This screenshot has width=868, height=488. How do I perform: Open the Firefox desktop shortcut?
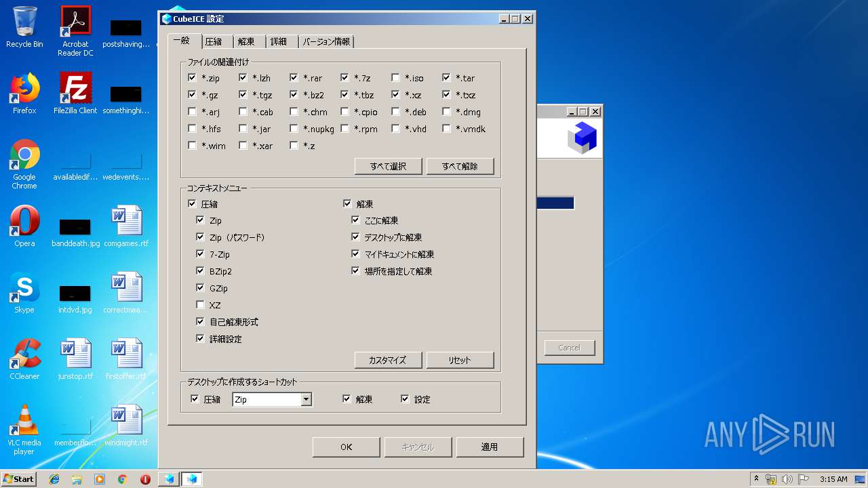(24, 94)
